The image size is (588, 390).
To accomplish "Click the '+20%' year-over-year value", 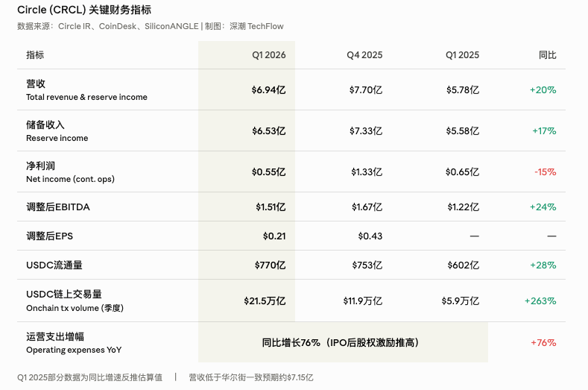I will pos(543,90).
